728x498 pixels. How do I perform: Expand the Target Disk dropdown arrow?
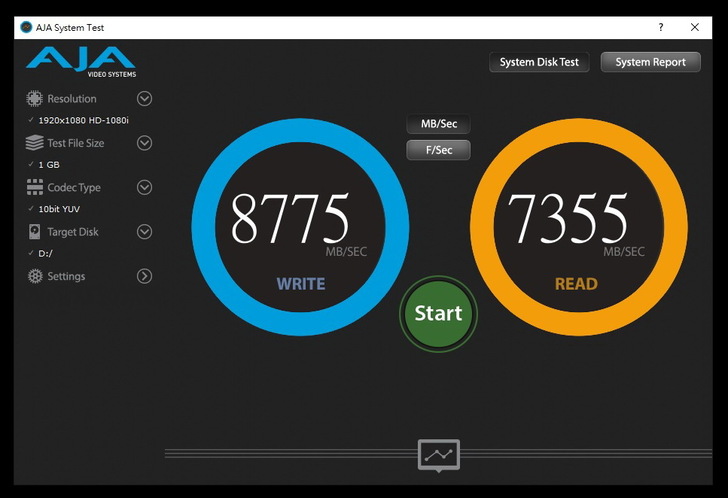tap(144, 232)
